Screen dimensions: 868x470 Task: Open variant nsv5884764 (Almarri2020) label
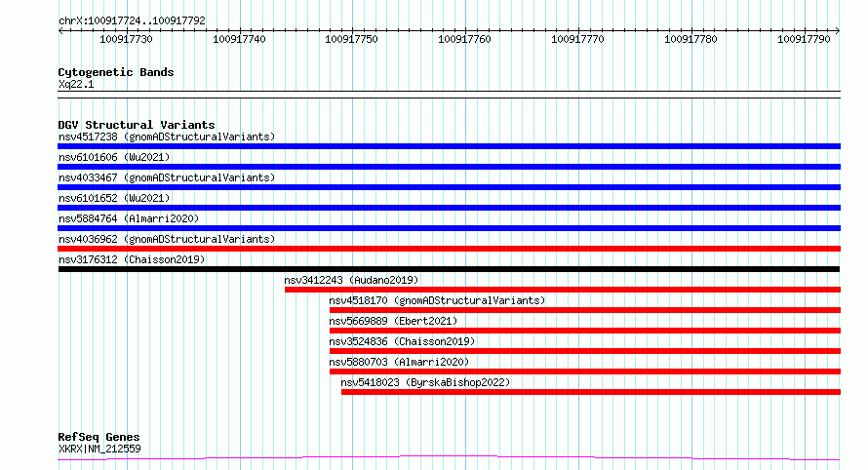click(x=129, y=218)
